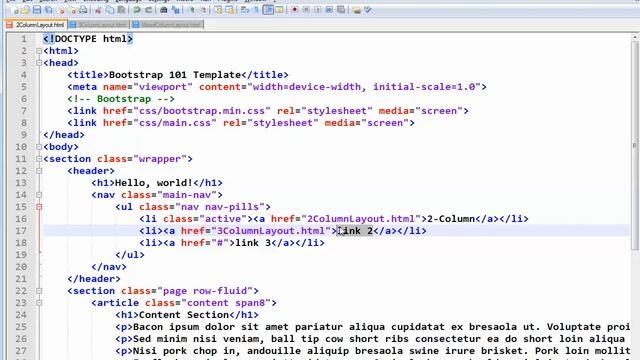The height and width of the screenshot is (360, 640).
Task: Click the '<!DOCTYPE html>' declaration
Action: point(88,39)
